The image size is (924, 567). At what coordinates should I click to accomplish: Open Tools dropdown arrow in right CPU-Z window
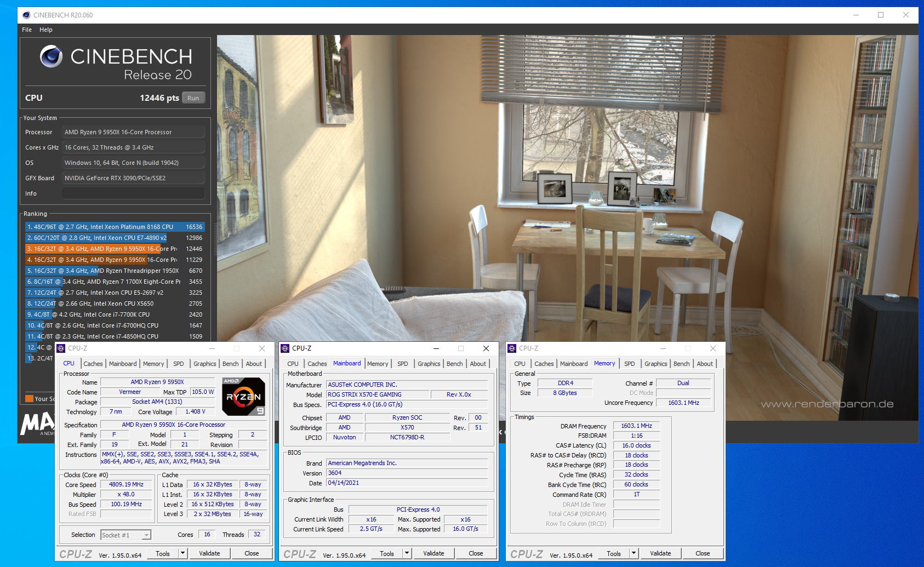pyautogui.click(x=634, y=553)
